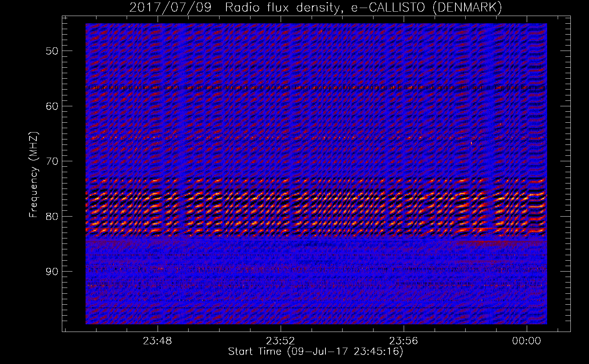Click the 23:56 time tick label
The width and height of the screenshot is (589, 364).
pyautogui.click(x=403, y=341)
